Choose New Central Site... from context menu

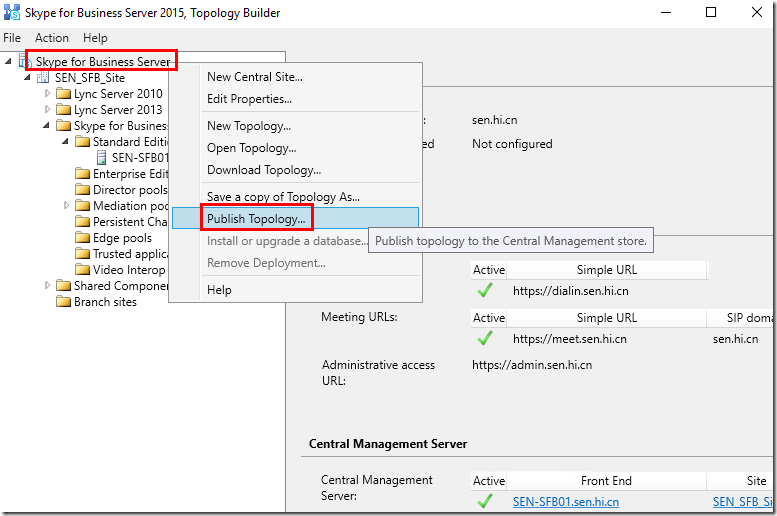click(x=296, y=77)
